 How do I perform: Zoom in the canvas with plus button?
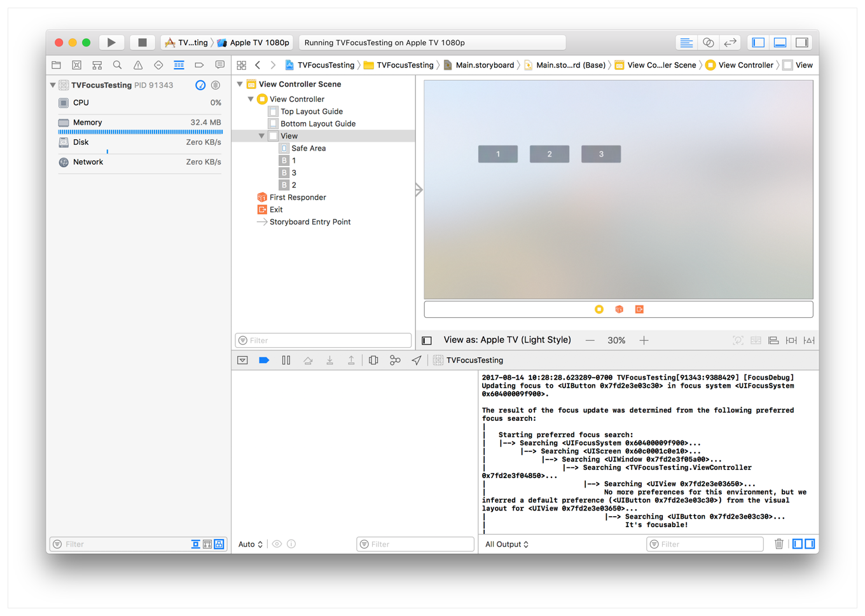[644, 341]
